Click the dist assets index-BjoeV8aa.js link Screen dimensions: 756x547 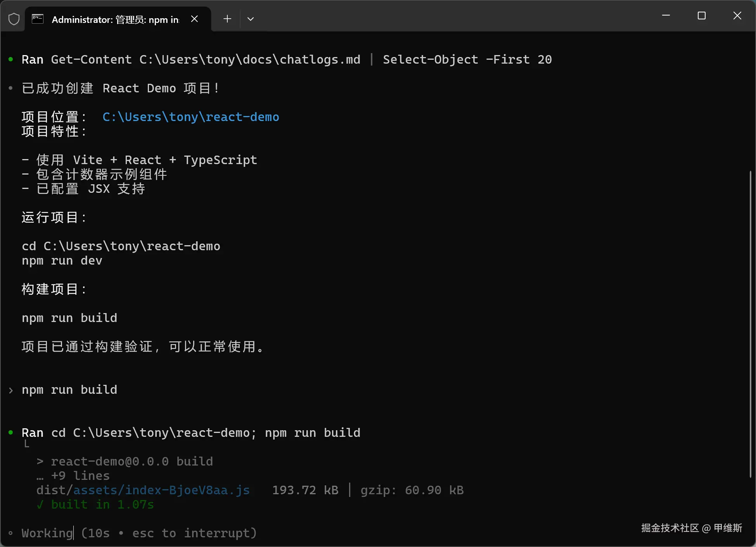(161, 490)
